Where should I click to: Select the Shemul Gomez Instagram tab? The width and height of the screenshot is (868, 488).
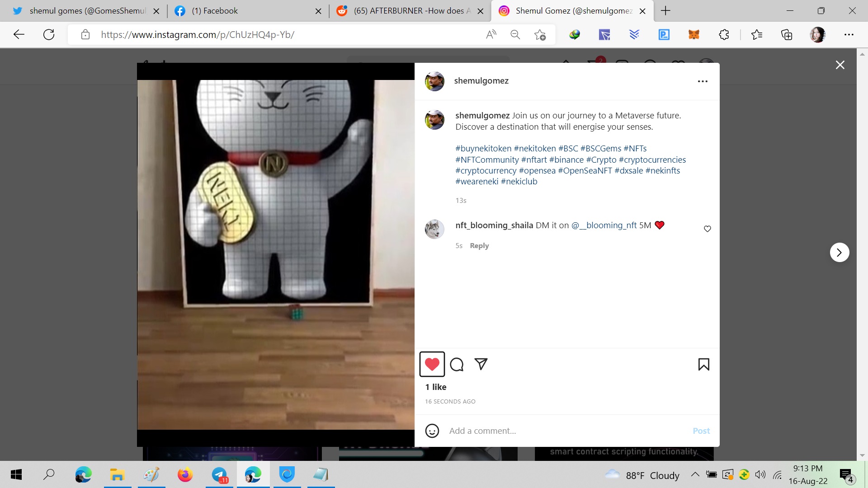click(x=573, y=11)
